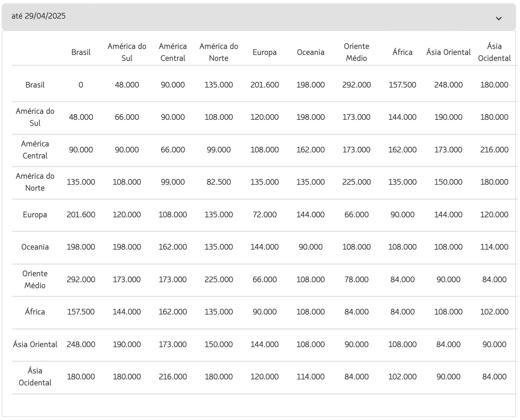Select the 'Ásia Ocidental' column header
The image size is (520, 420).
[494, 52]
